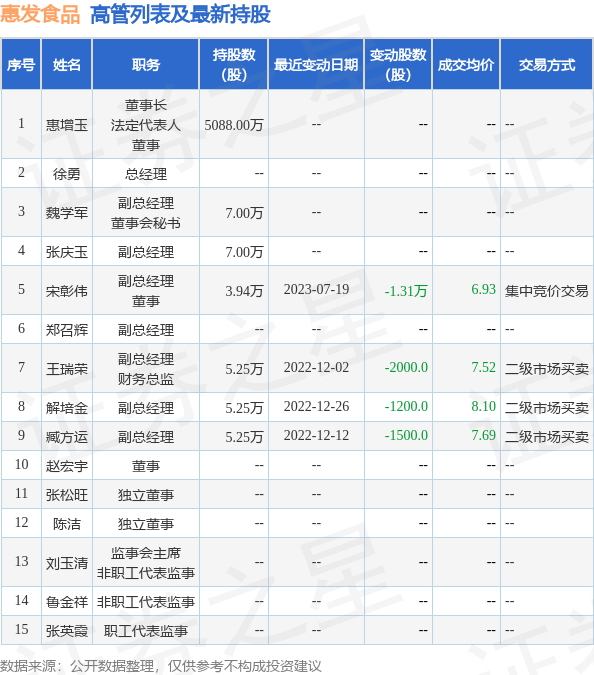Select the name 张英霞

click(x=67, y=631)
